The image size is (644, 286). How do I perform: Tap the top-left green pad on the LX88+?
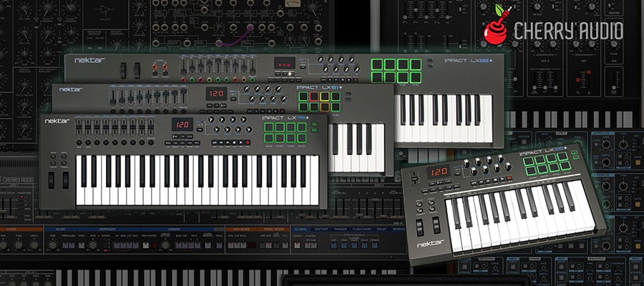pos(377,64)
